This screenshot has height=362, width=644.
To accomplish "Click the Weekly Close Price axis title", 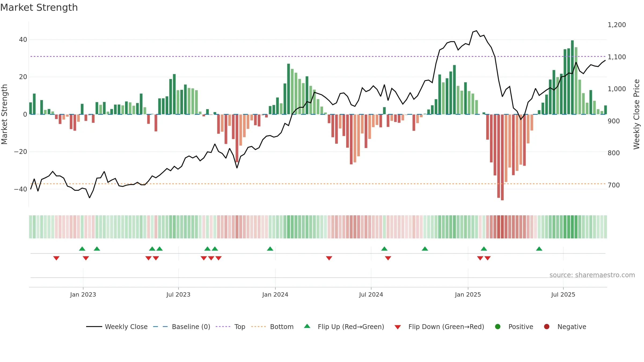I will (x=636, y=114).
